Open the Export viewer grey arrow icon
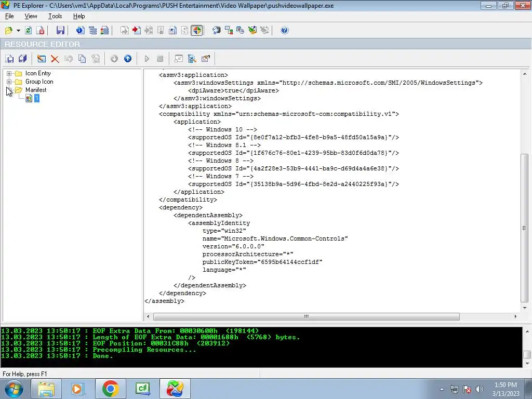 pos(125,31)
